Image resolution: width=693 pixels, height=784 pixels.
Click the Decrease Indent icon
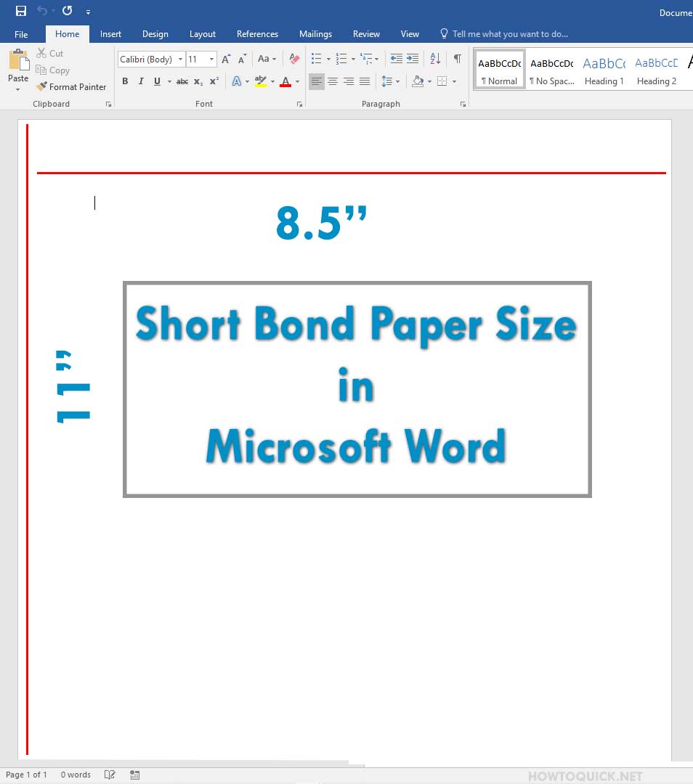[x=397, y=59]
